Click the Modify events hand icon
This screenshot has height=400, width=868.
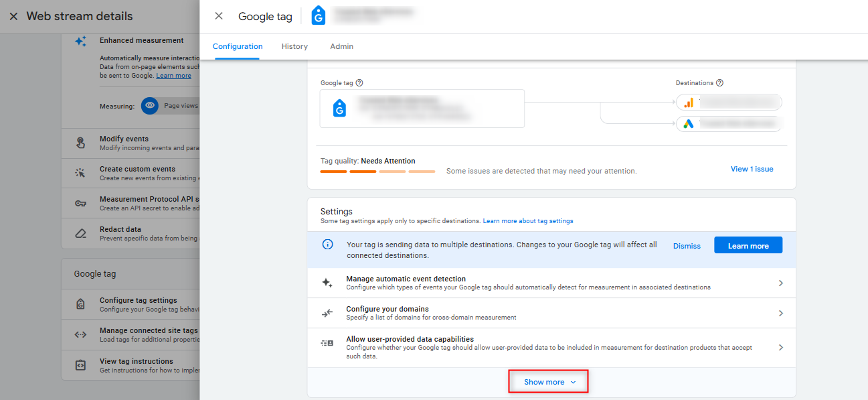[80, 143]
